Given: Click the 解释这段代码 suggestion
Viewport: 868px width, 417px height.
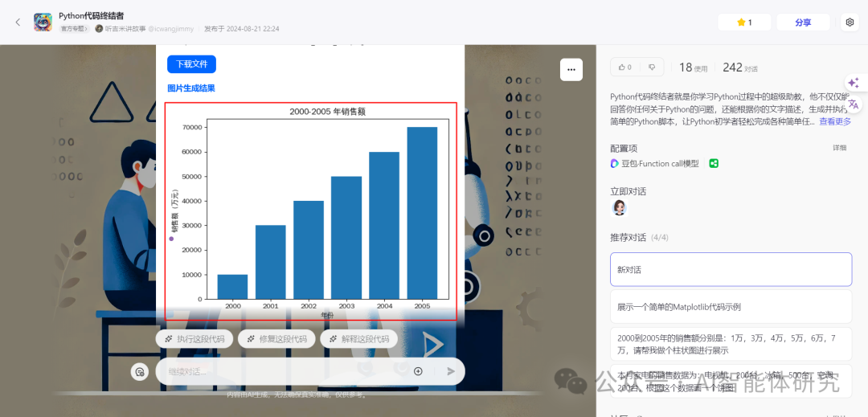Looking at the screenshot, I should pos(358,339).
